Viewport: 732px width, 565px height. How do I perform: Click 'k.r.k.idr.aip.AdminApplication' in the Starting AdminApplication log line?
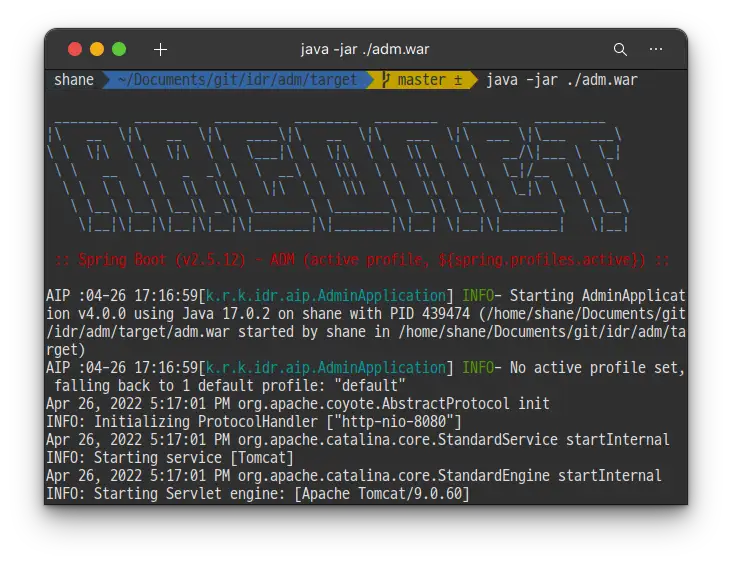(x=326, y=296)
